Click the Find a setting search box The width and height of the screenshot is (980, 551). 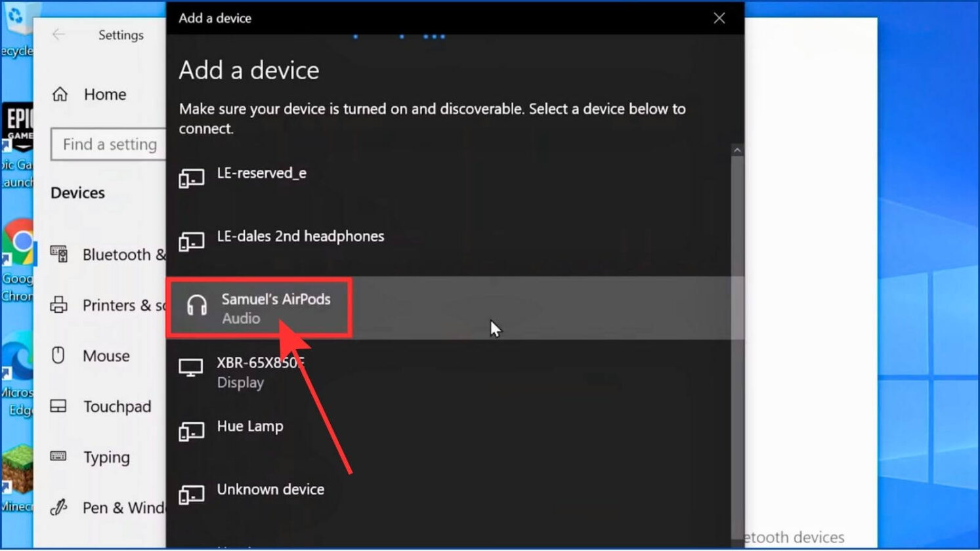(x=109, y=144)
